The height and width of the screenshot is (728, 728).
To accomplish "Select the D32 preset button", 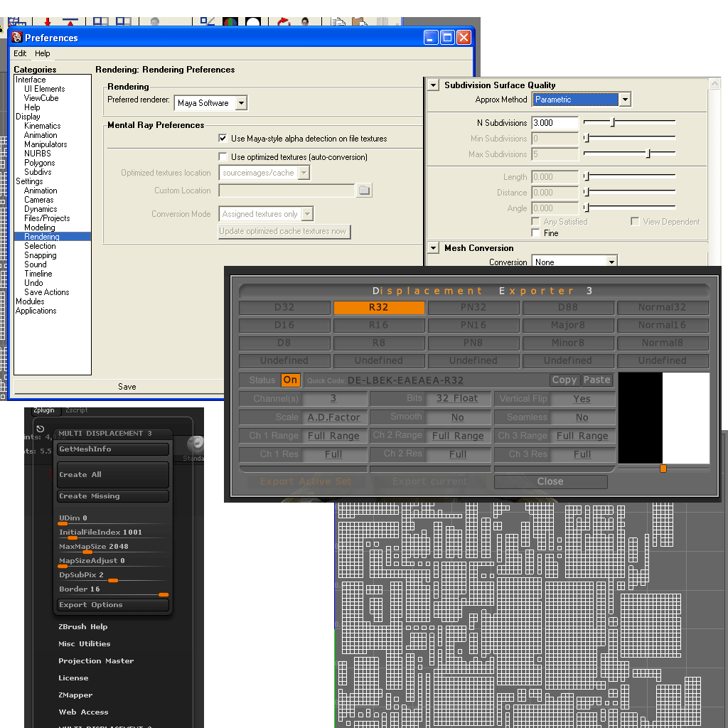I will tap(284, 307).
